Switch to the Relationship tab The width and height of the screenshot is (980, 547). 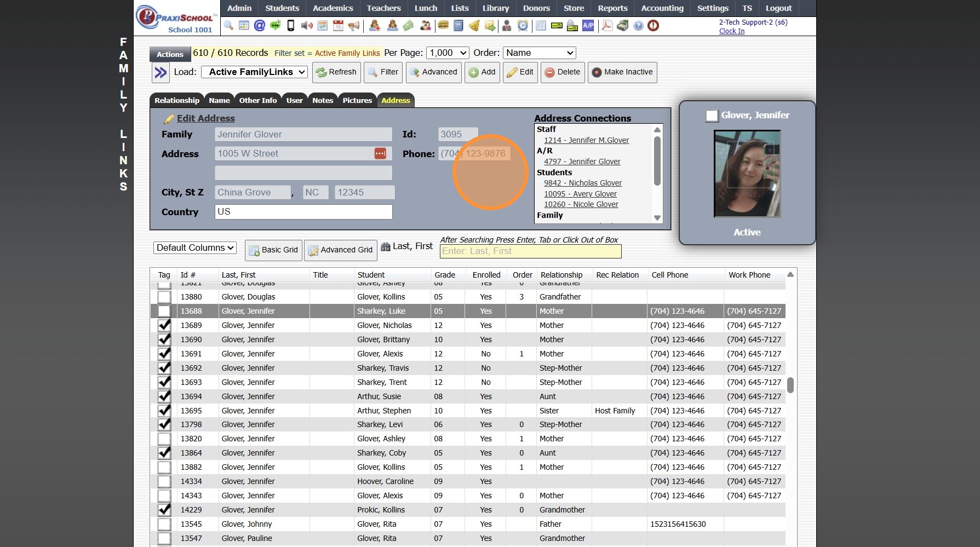176,101
